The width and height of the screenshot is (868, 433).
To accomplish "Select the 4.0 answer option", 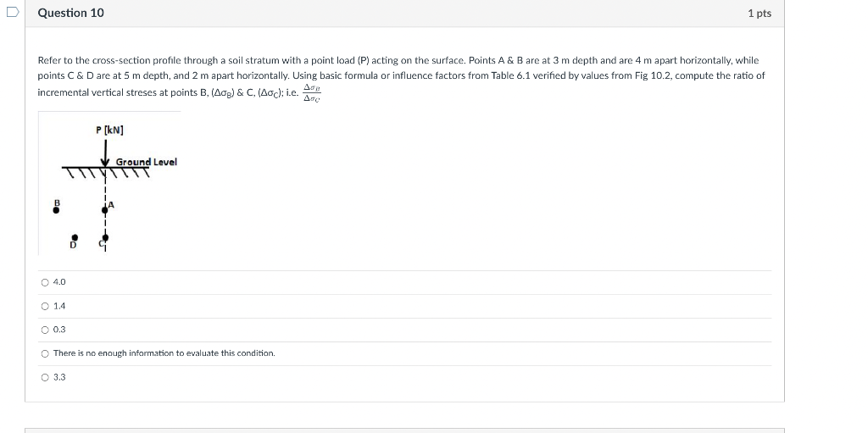I will [46, 282].
